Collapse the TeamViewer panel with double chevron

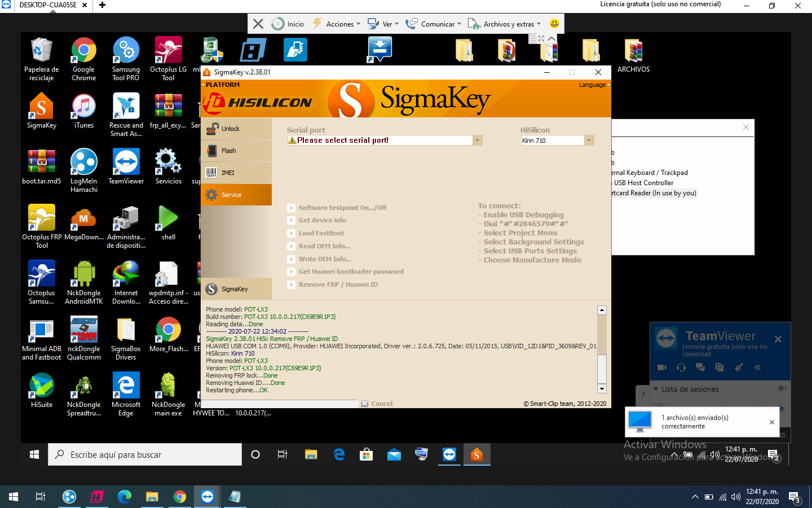[758, 367]
